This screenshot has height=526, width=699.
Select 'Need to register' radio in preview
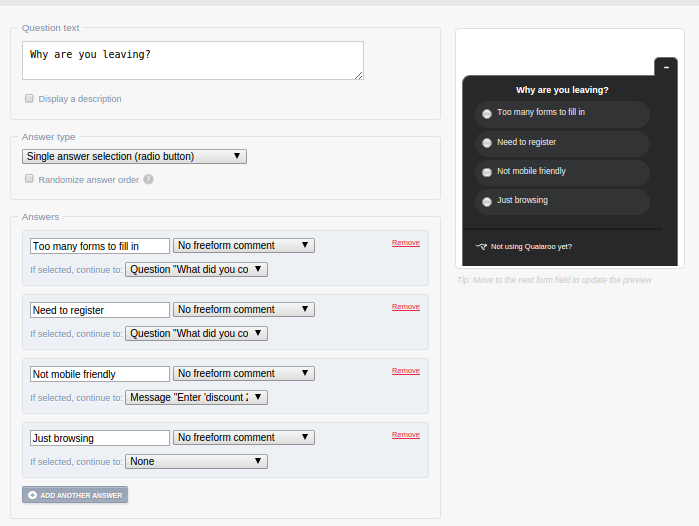487,143
